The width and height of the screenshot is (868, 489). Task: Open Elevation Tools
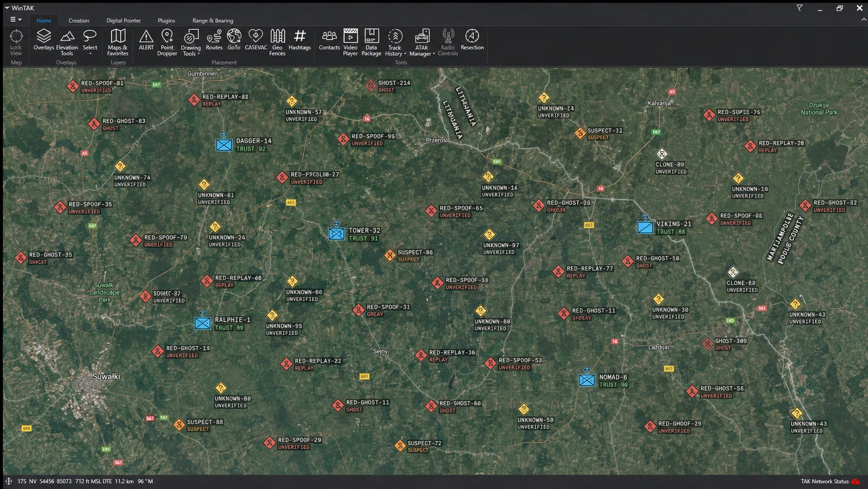[67, 43]
